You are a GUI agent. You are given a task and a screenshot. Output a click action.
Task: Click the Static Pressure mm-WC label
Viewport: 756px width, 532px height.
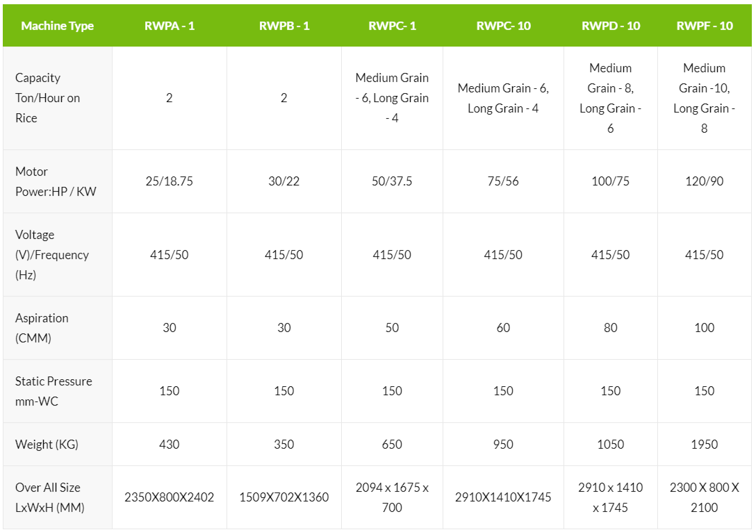pyautogui.click(x=54, y=391)
